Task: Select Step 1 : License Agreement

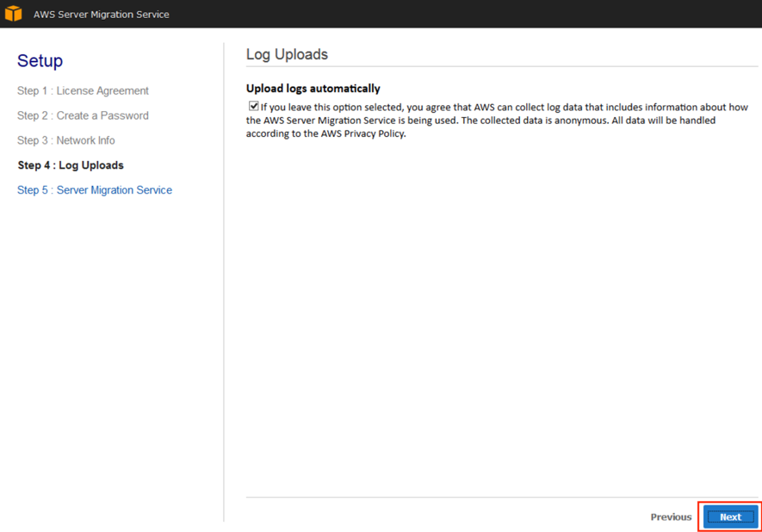Action: (84, 91)
